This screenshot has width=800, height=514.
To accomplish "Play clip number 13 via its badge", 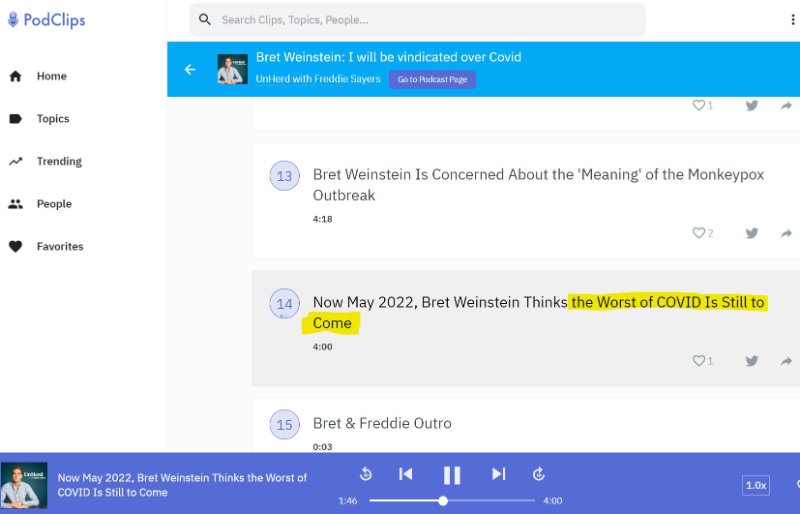I will [284, 176].
